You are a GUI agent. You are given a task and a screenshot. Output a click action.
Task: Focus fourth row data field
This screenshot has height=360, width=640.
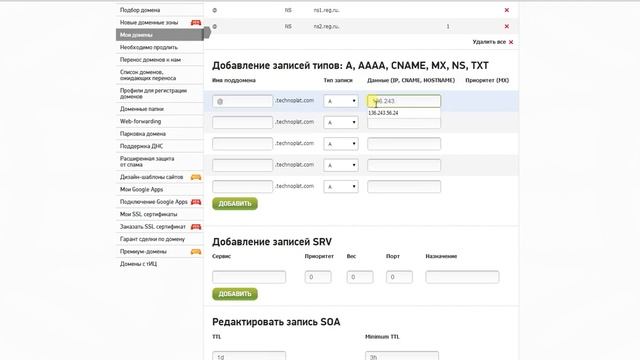coord(404,165)
